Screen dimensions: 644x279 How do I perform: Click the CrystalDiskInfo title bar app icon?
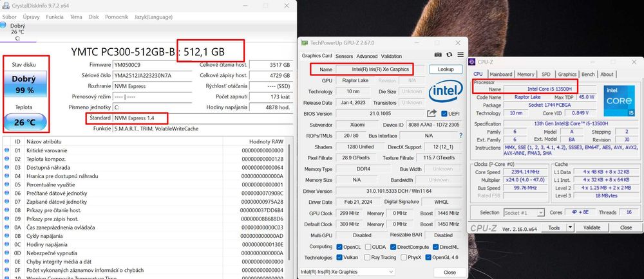[x=6, y=6]
